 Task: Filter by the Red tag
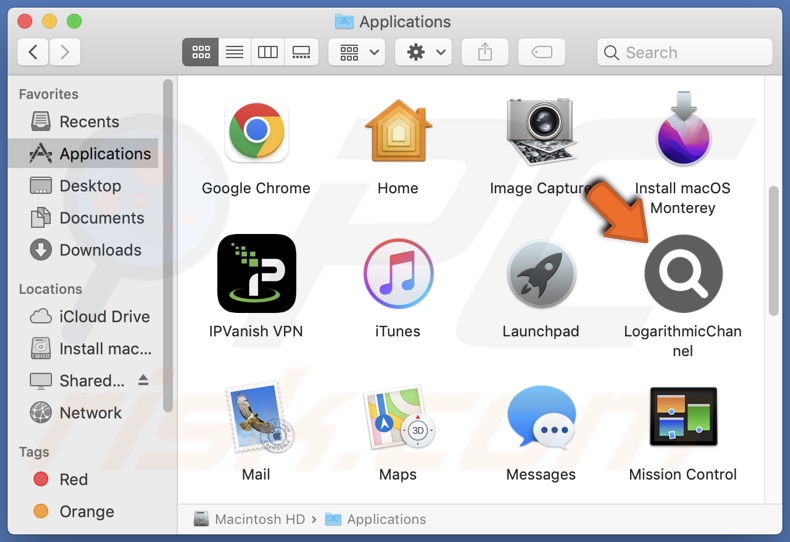click(83, 479)
